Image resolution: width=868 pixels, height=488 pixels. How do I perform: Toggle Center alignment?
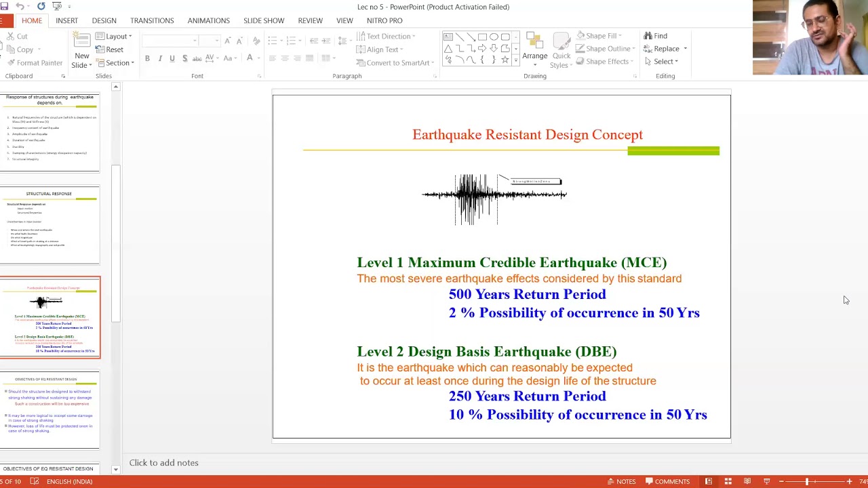[285, 58]
